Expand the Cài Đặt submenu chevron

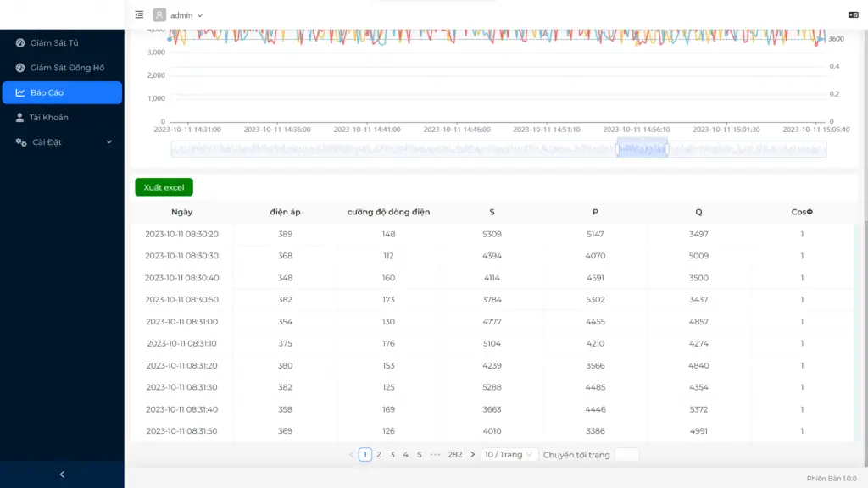click(108, 142)
